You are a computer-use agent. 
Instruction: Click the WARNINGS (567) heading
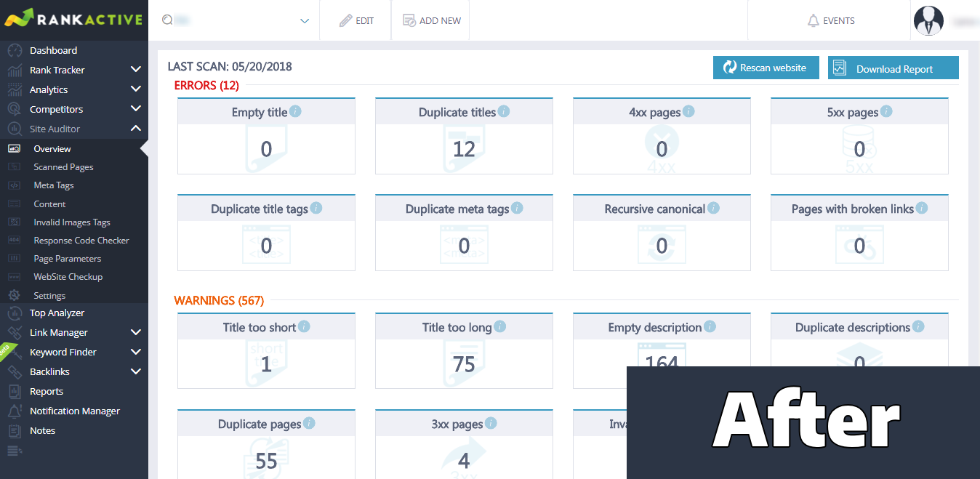pos(219,300)
